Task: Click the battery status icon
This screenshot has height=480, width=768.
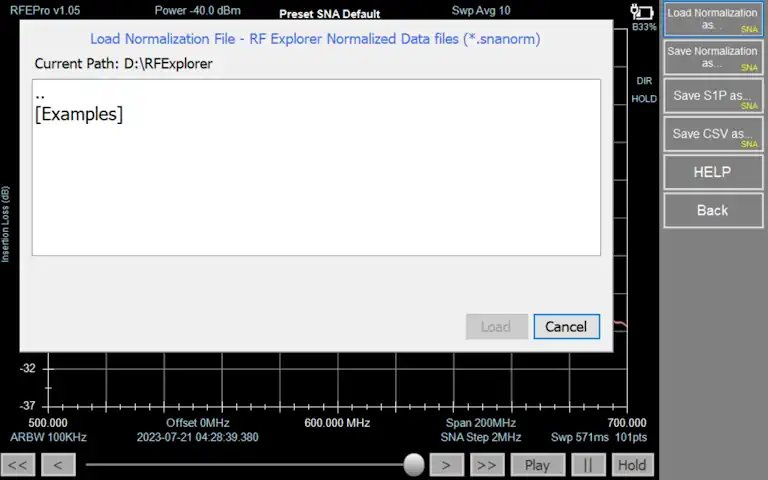Action: coord(642,12)
